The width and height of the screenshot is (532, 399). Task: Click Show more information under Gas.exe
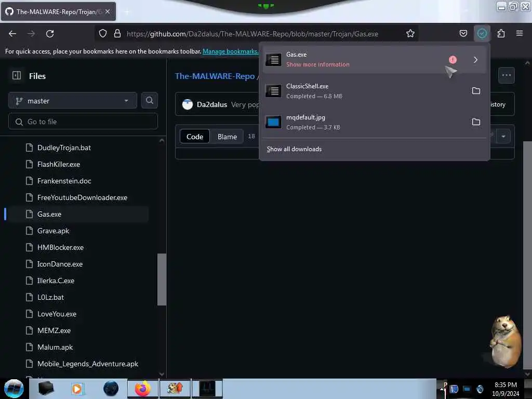(x=317, y=64)
